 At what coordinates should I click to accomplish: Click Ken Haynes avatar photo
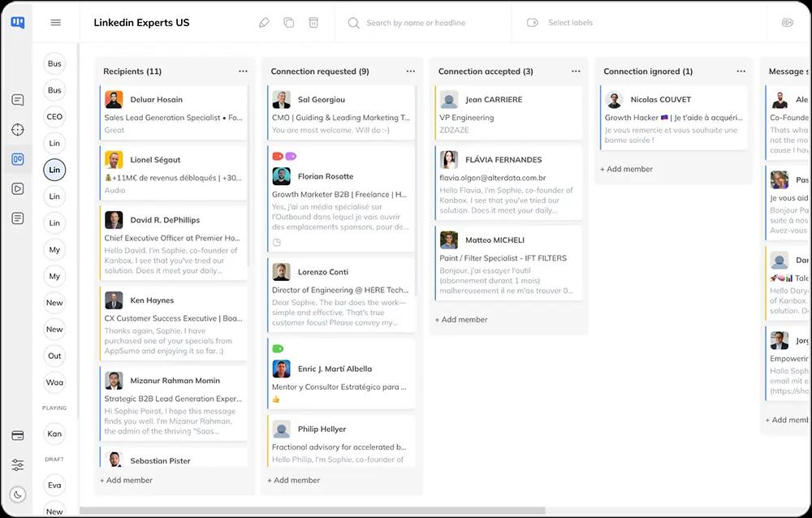pos(114,300)
